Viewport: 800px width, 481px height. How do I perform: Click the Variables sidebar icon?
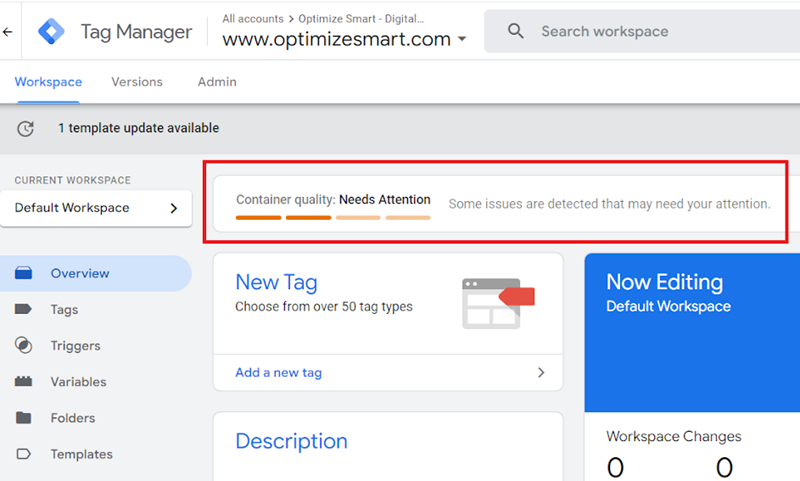pyautogui.click(x=23, y=382)
